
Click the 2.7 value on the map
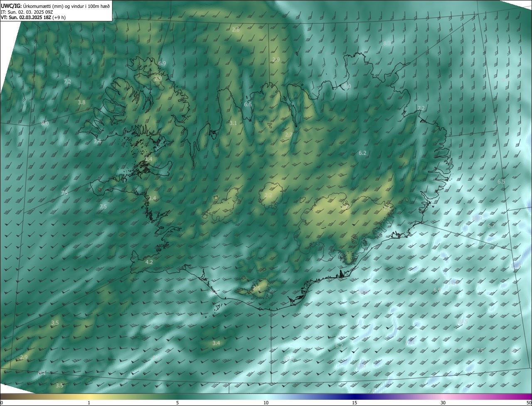click(288, 135)
